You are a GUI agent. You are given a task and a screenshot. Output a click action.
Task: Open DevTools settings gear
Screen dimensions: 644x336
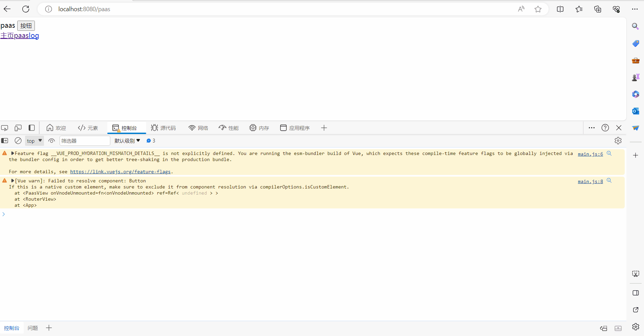pos(618,140)
